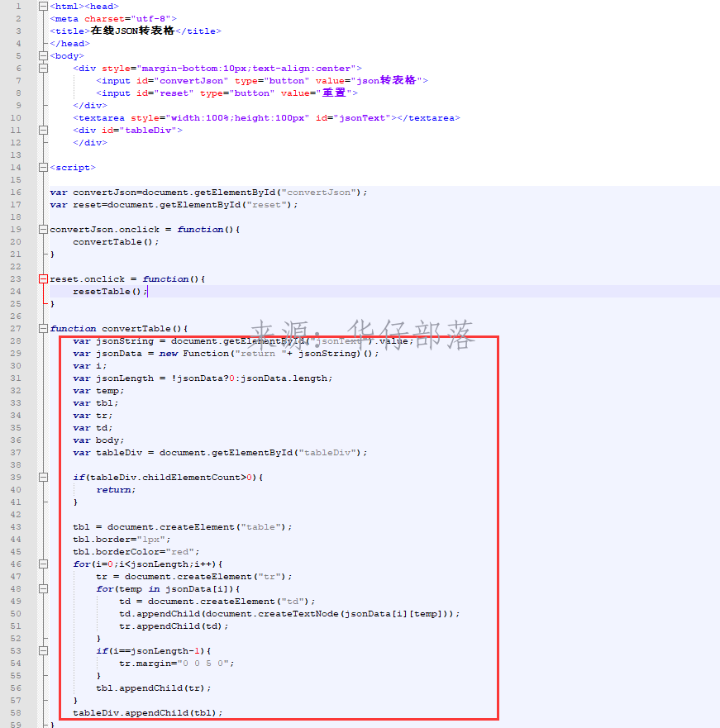
Task: Click the title text 在线JSON转表格
Action: click(x=132, y=31)
